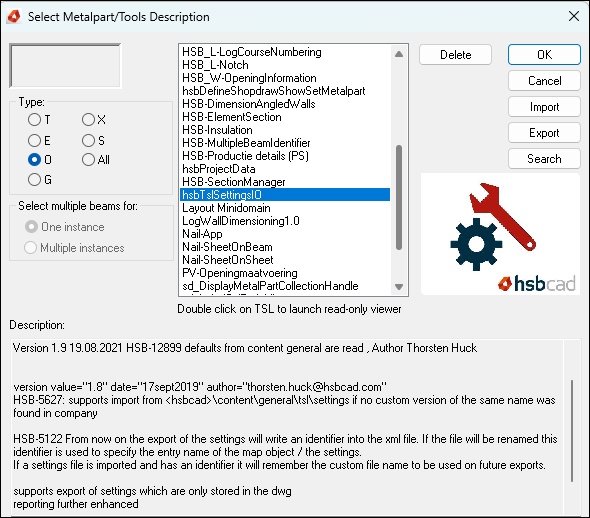Viewport: 590px width, 518px height.
Task: Click the hsbcad wrench and gear preview image
Action: coord(500,234)
